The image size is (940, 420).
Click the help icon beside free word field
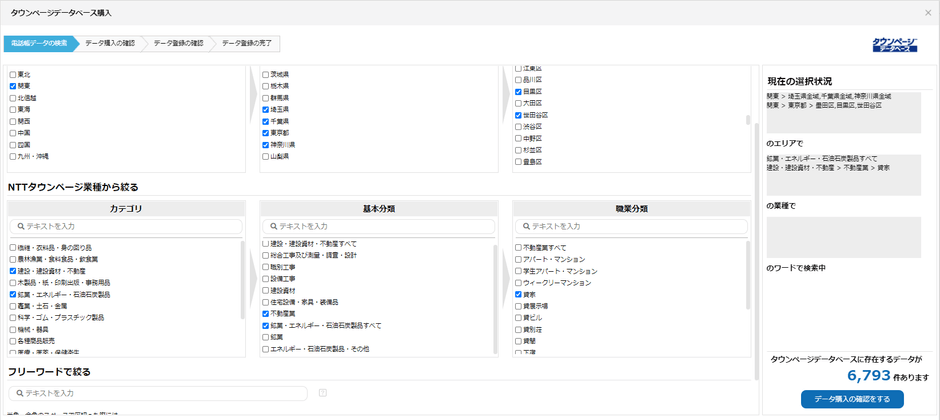click(x=322, y=393)
